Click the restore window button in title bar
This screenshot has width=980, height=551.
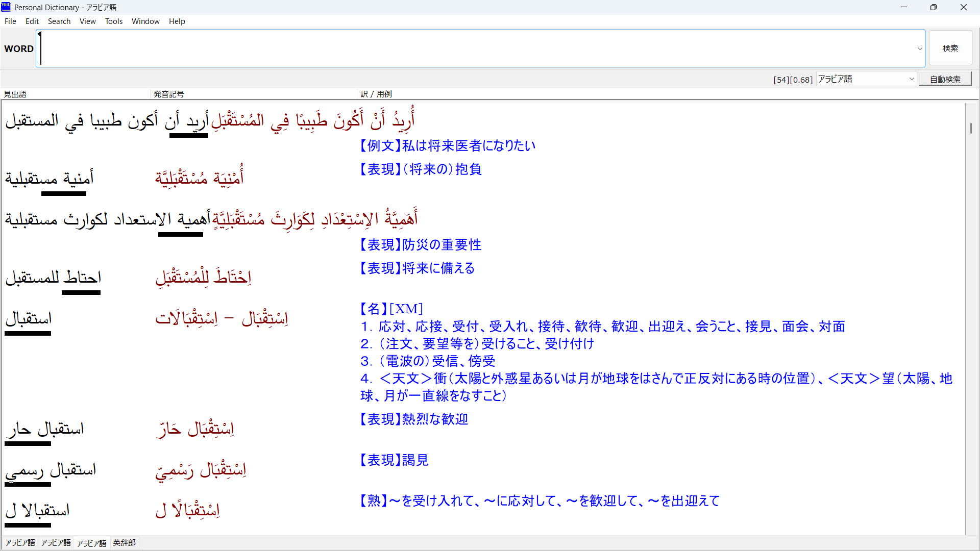point(933,7)
